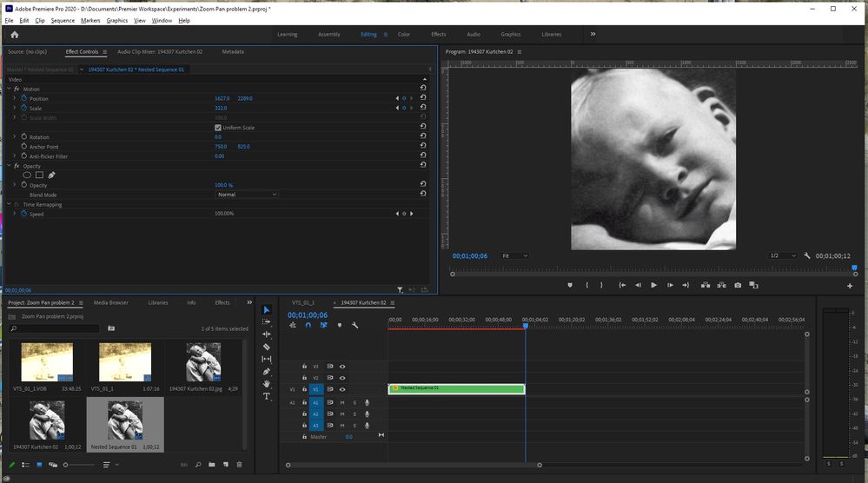Click the Home icon
868x483 pixels.
click(x=14, y=35)
